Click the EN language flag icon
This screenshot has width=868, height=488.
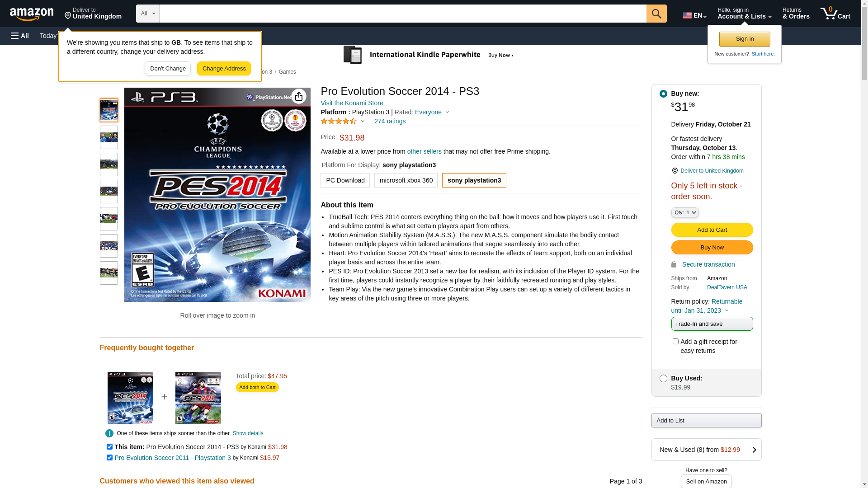click(687, 15)
